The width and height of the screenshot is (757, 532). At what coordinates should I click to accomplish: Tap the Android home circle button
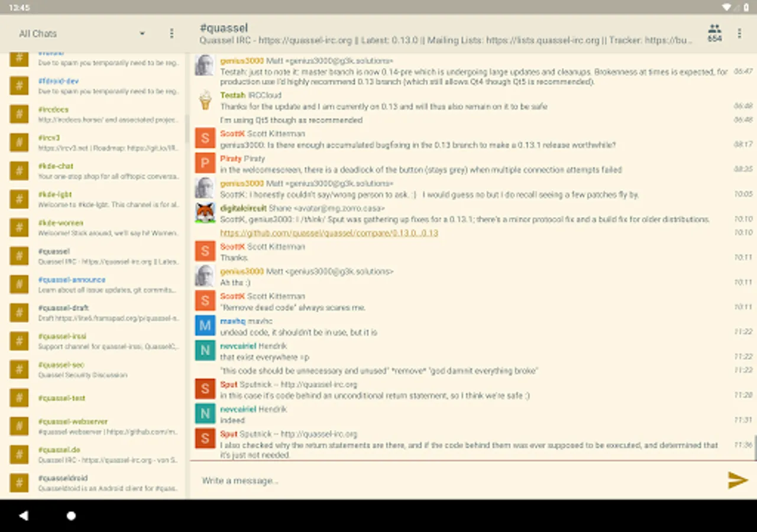coord(71,515)
